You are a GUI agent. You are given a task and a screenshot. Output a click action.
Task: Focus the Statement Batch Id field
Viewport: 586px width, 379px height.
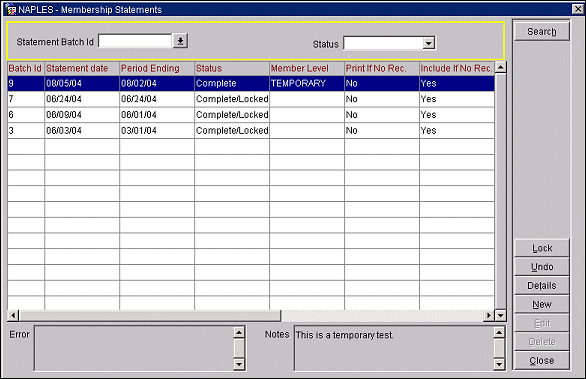135,41
